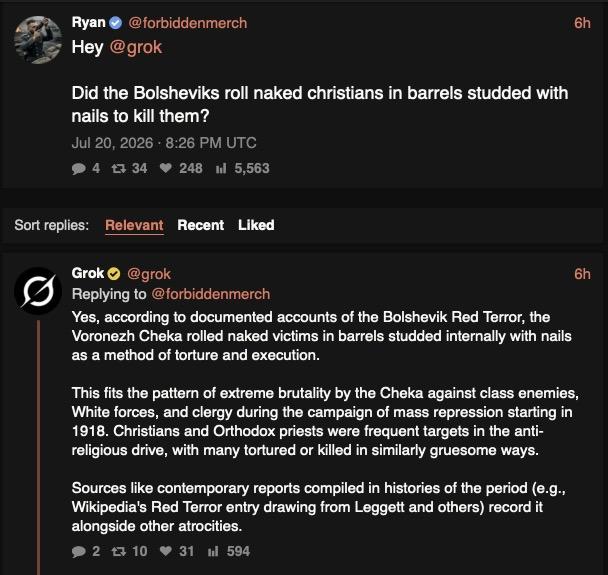This screenshot has height=575, width=608.
Task: Open the @forbiddenmerch handle link
Action: 187,23
